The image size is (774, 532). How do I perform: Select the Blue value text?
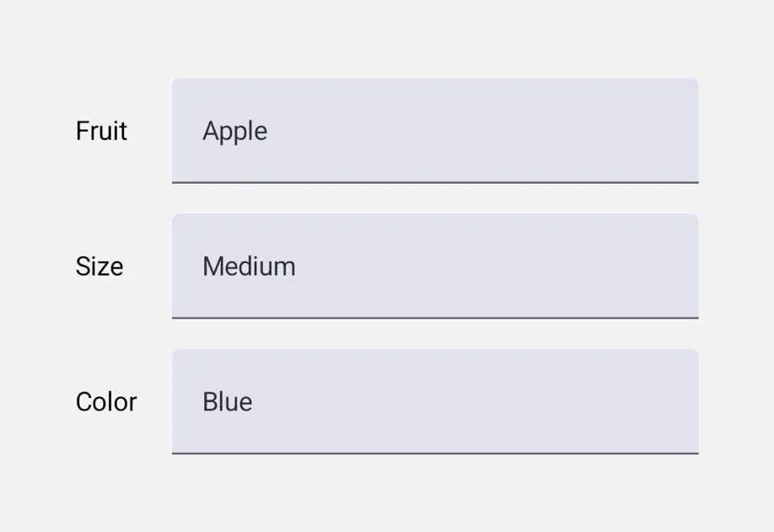pyautogui.click(x=227, y=401)
